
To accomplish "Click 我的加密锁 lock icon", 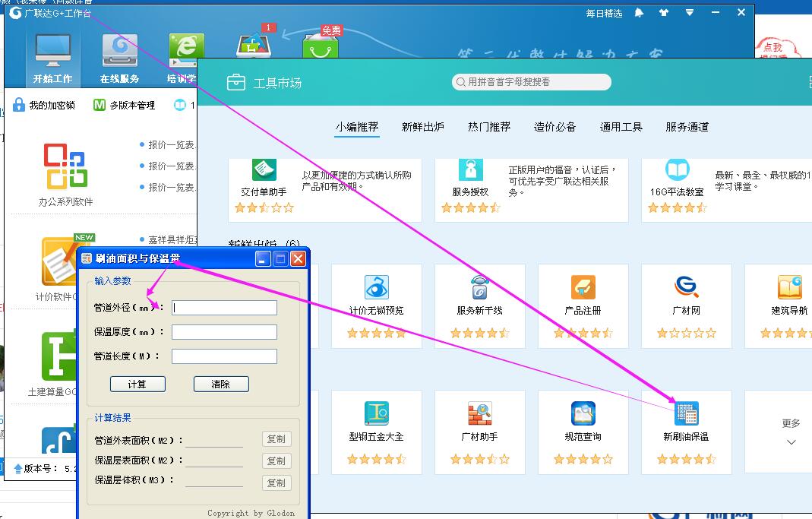I will pyautogui.click(x=19, y=105).
